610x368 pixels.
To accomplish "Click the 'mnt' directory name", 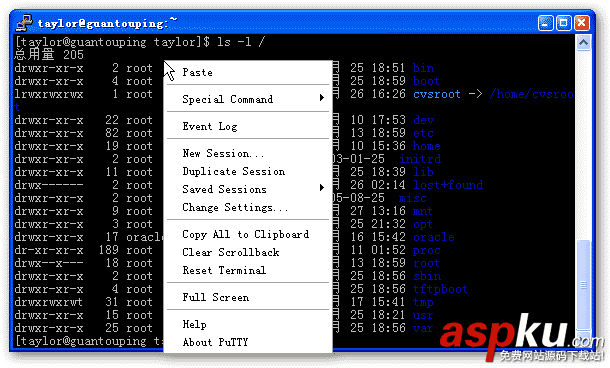I will [422, 211].
